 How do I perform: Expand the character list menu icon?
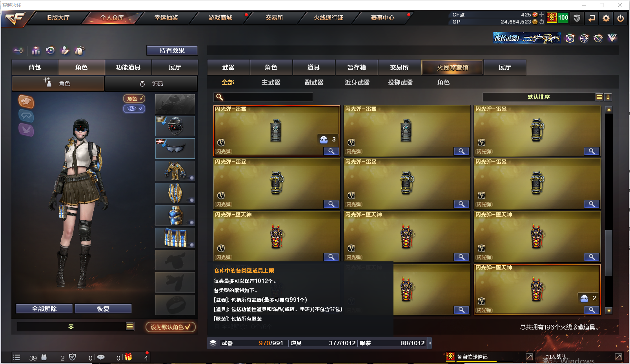[130, 326]
